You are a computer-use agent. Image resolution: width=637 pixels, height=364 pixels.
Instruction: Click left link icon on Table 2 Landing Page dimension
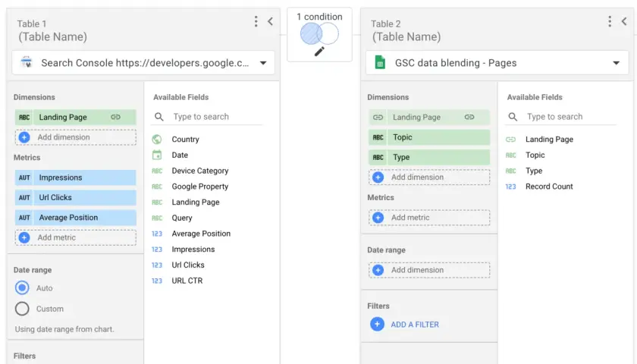(x=378, y=118)
